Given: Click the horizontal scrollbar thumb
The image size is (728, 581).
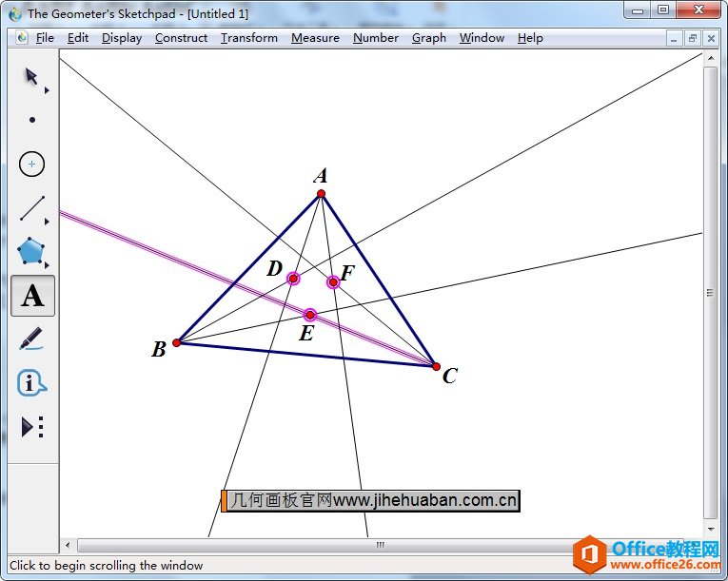Looking at the screenshot, I should [380, 545].
